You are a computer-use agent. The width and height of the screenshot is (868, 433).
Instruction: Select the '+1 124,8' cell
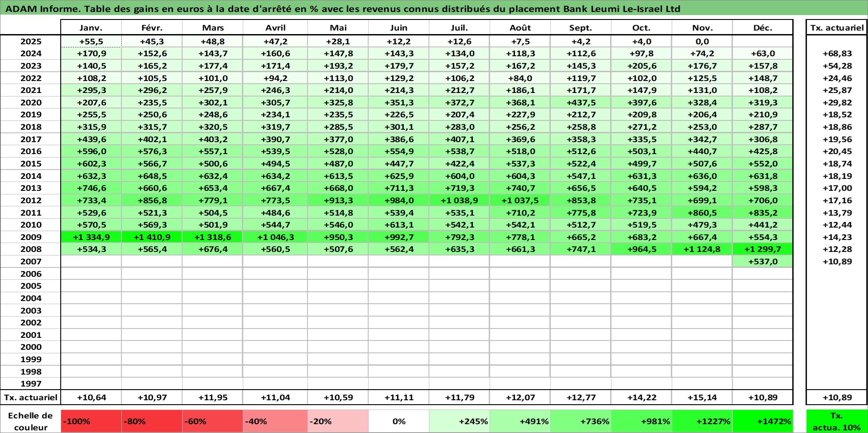click(x=702, y=249)
